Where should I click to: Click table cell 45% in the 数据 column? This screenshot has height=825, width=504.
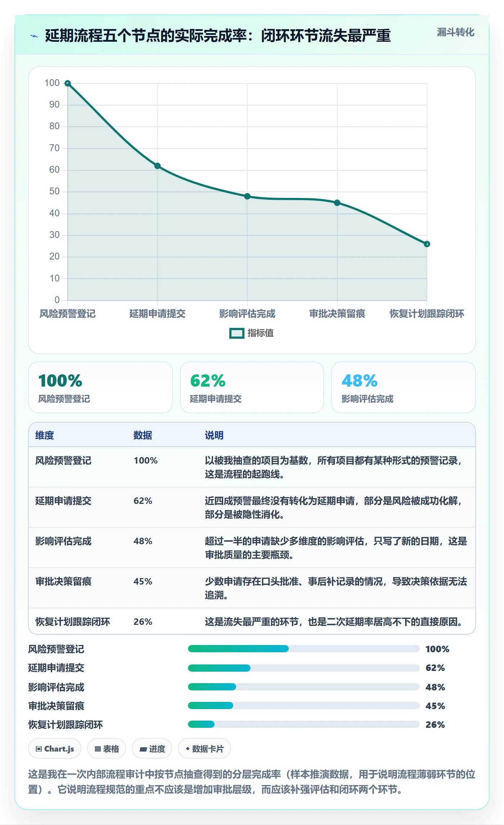point(143,581)
